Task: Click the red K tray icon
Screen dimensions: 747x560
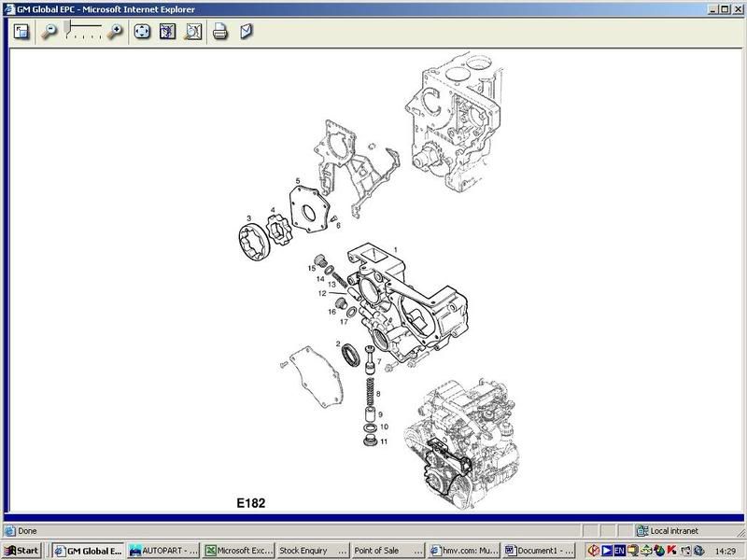Action: 671,550
